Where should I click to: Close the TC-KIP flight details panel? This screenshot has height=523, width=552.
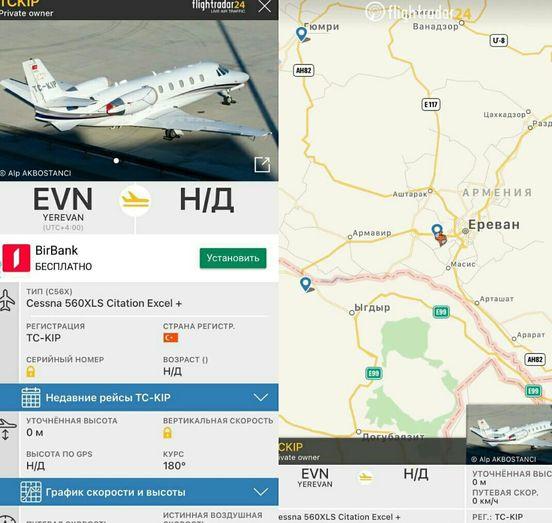[264, 6]
